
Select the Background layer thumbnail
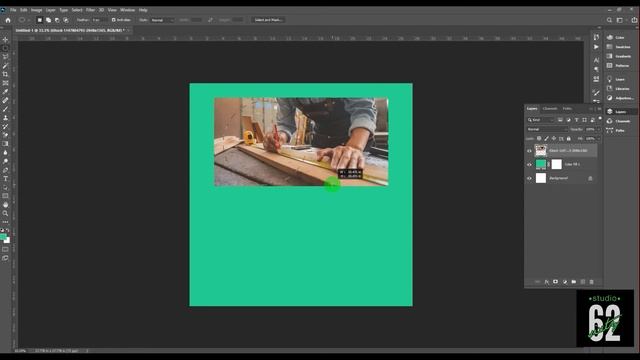(x=541, y=178)
